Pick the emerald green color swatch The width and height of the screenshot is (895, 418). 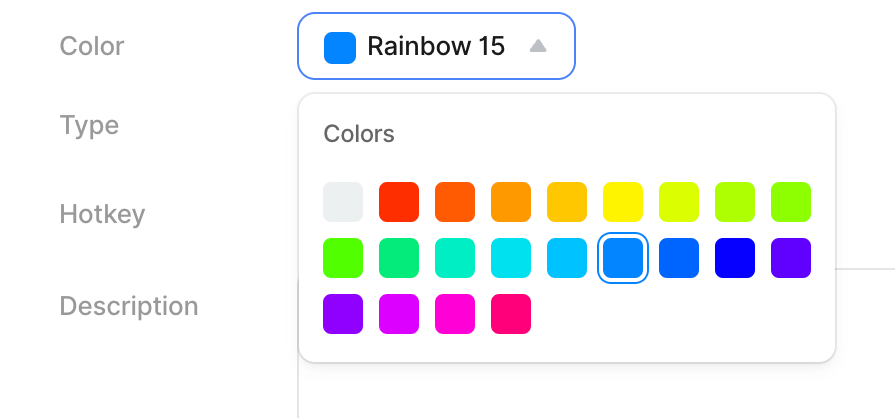coord(399,258)
